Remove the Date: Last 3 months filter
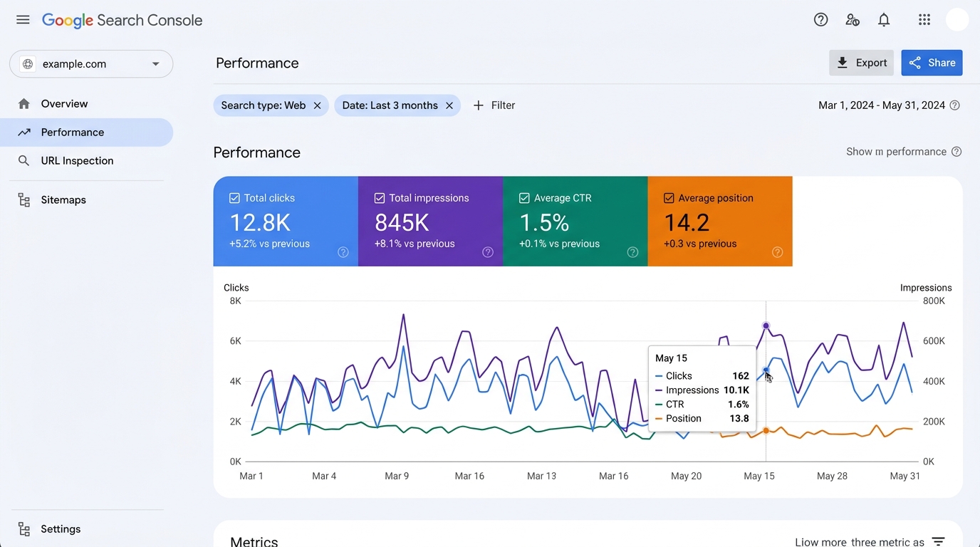The image size is (980, 547). [x=449, y=105]
